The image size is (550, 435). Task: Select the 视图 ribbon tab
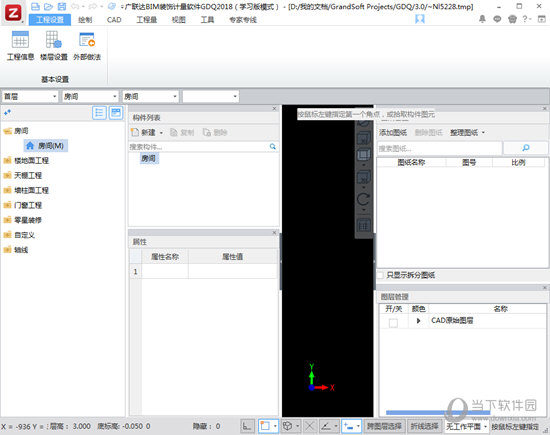(179, 20)
